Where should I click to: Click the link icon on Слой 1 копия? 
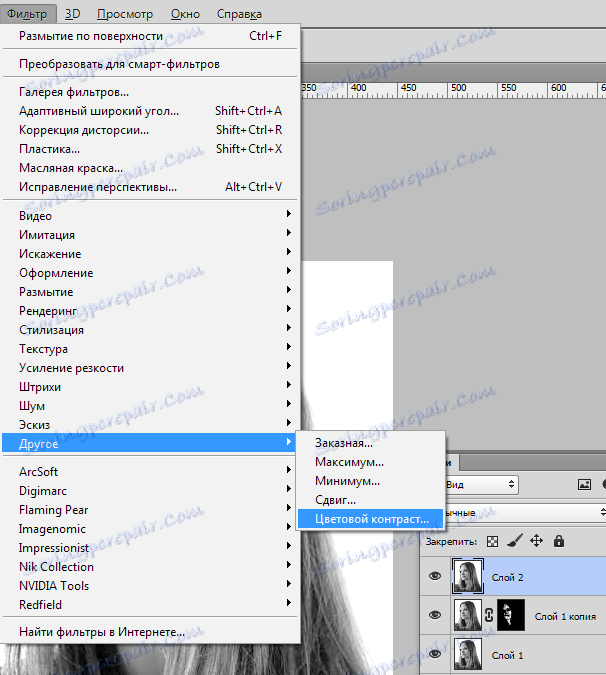[x=489, y=615]
